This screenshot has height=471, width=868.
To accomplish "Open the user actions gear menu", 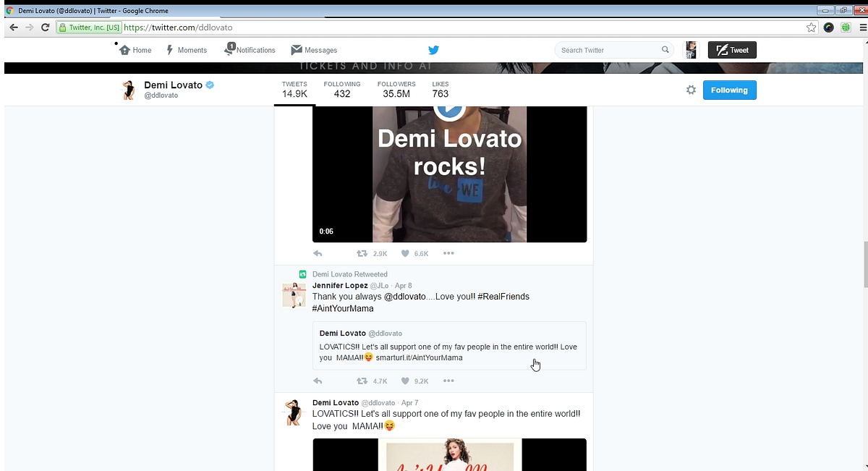I will coord(691,90).
